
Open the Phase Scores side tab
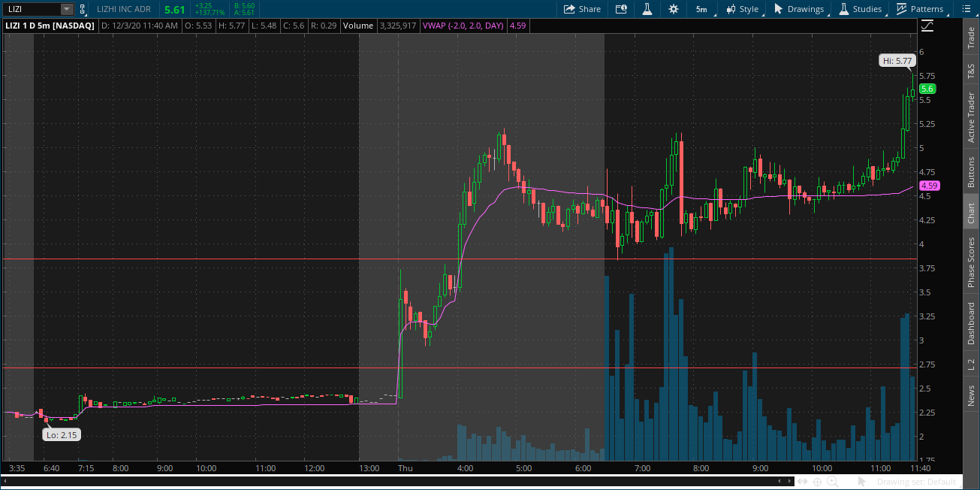(971, 262)
